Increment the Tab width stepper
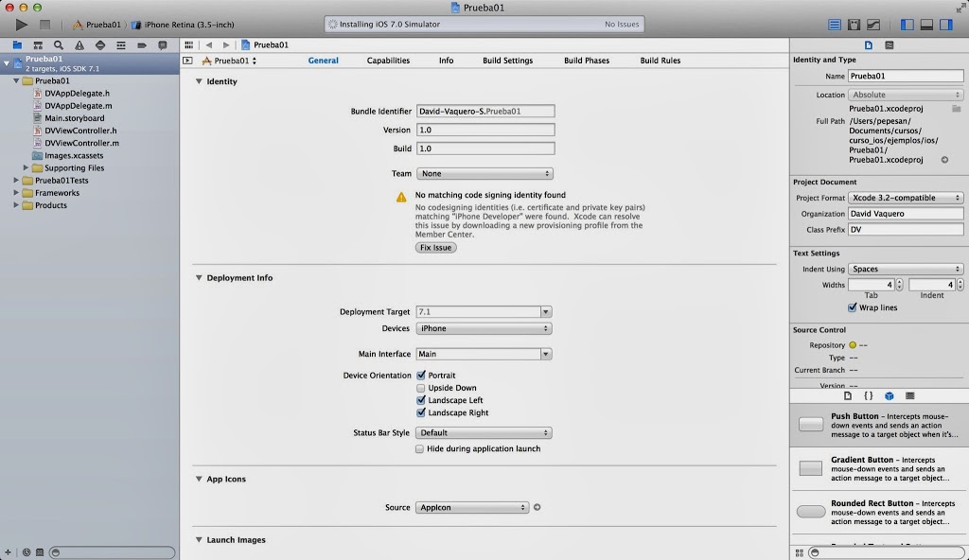The image size is (969, 560). (x=899, y=282)
